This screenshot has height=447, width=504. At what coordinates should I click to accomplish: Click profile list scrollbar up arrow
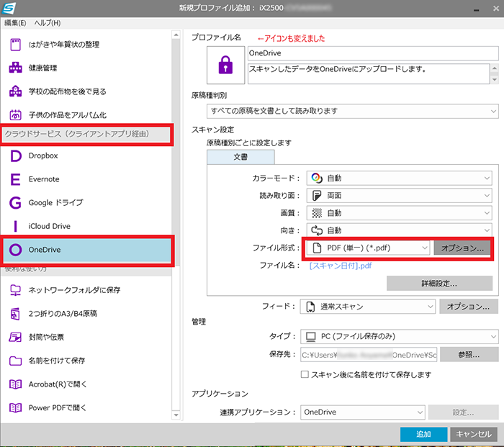tap(176, 35)
